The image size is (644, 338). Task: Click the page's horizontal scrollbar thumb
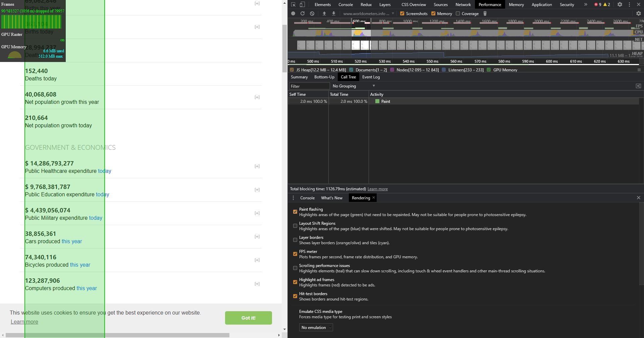click(117, 335)
